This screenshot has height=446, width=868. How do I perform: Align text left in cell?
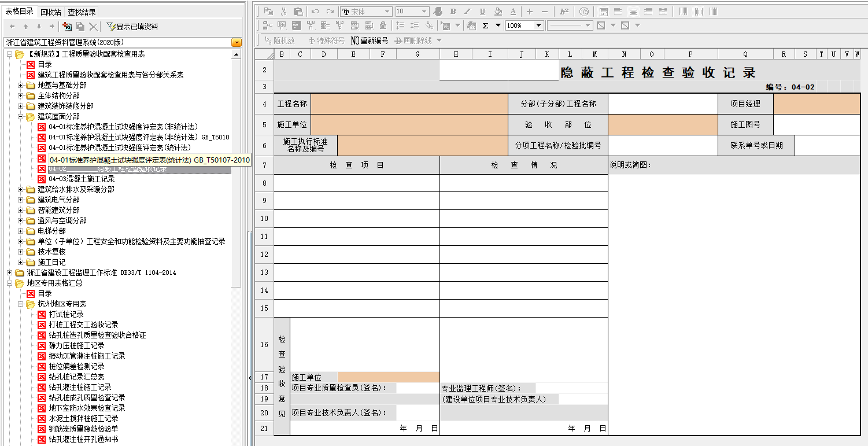tap(618, 12)
